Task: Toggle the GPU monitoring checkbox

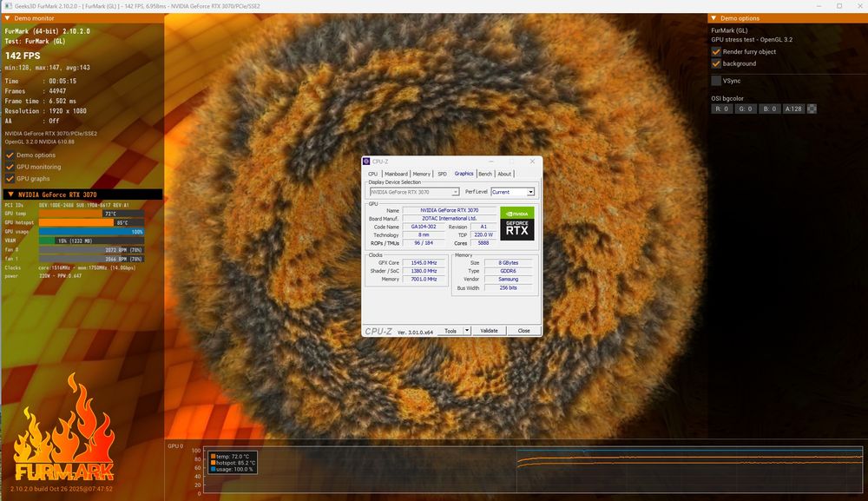Action: 10,167
